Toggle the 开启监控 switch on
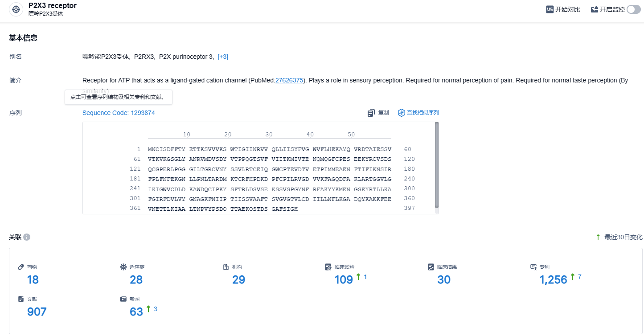 (x=633, y=9)
